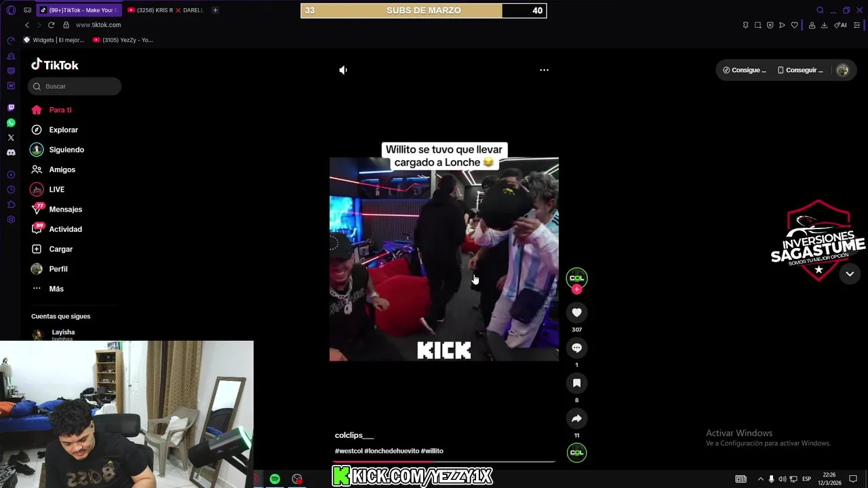Open Twitch in the browser sidebar
This screenshot has height=488, width=868.
pos(11,108)
